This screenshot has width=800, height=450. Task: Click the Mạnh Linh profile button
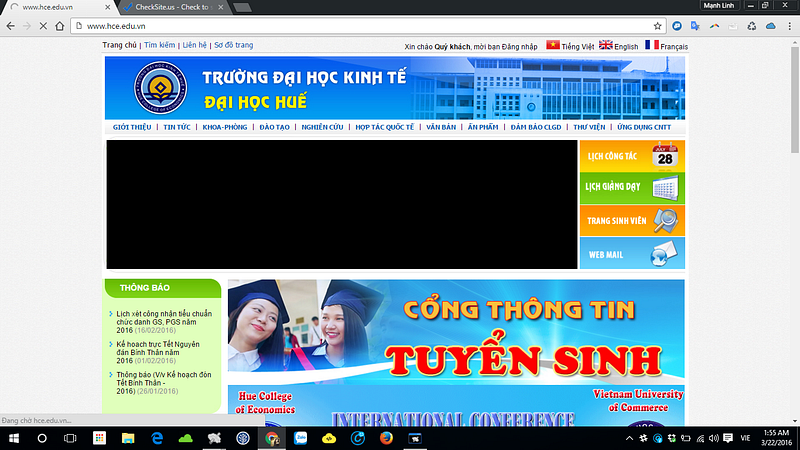click(718, 6)
